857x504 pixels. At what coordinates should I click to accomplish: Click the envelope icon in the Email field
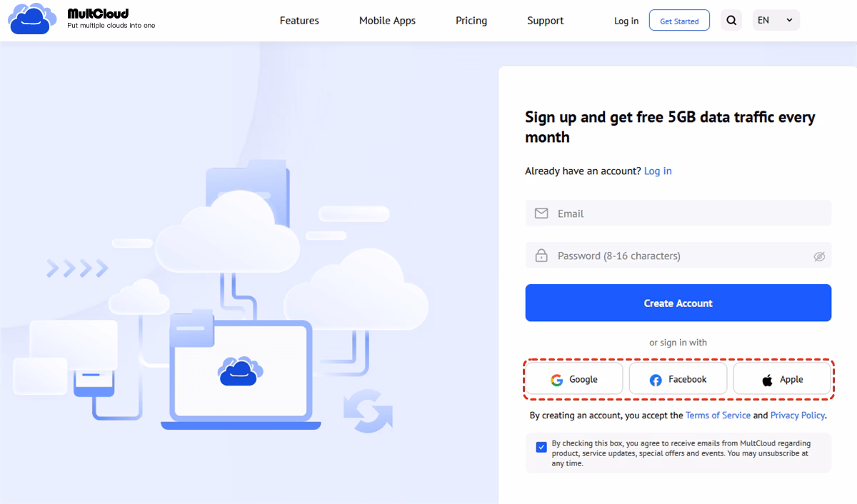tap(543, 213)
